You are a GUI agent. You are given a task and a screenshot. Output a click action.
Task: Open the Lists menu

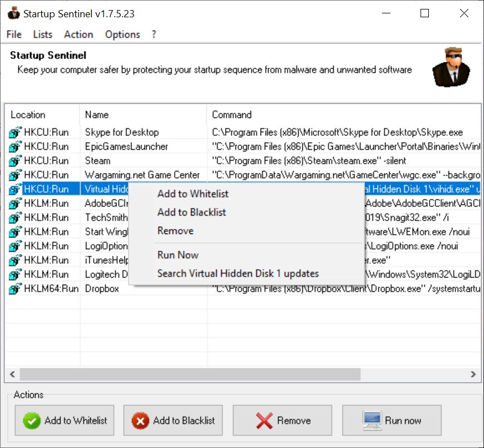click(x=42, y=35)
